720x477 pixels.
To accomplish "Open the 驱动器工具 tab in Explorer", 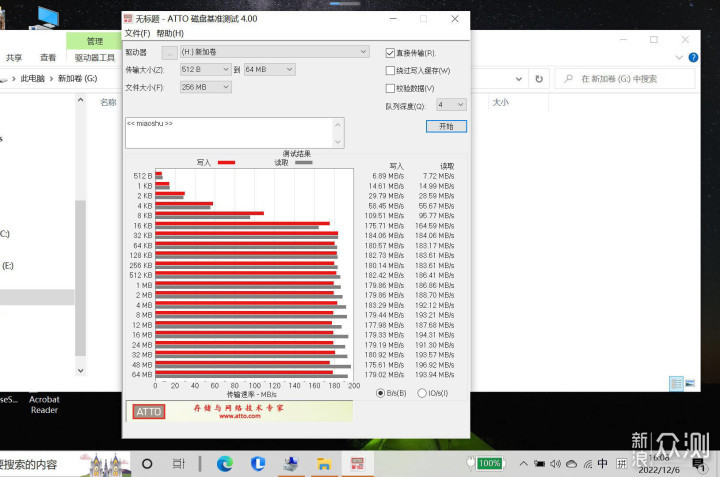I will click(95, 57).
